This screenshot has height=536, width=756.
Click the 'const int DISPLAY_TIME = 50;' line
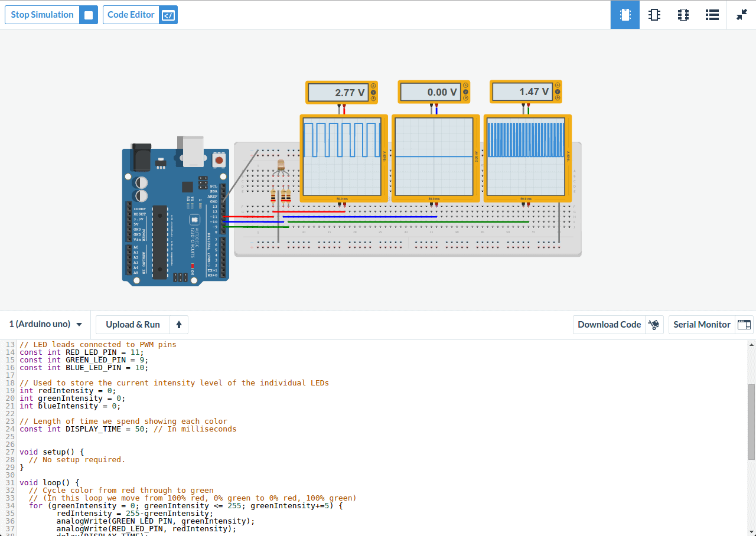pyautogui.click(x=84, y=429)
